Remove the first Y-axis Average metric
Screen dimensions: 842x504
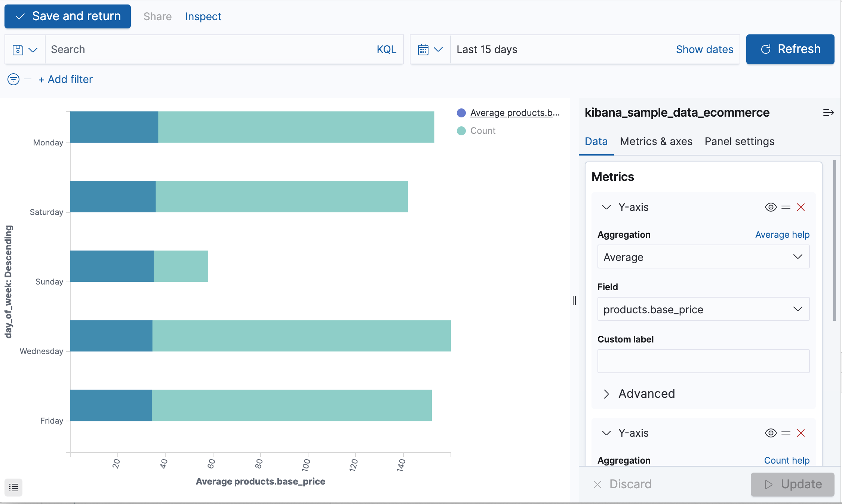pos(800,207)
